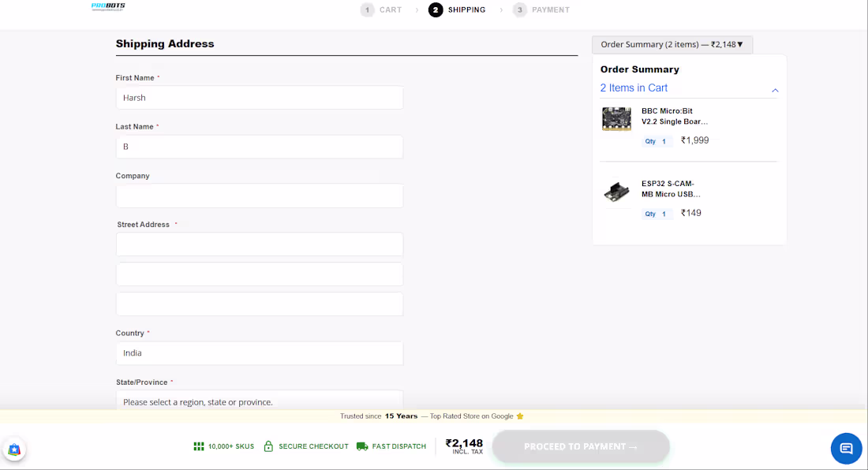Click the browser assistant icon at bottom left
Image resolution: width=868 pixels, height=470 pixels.
click(15, 449)
